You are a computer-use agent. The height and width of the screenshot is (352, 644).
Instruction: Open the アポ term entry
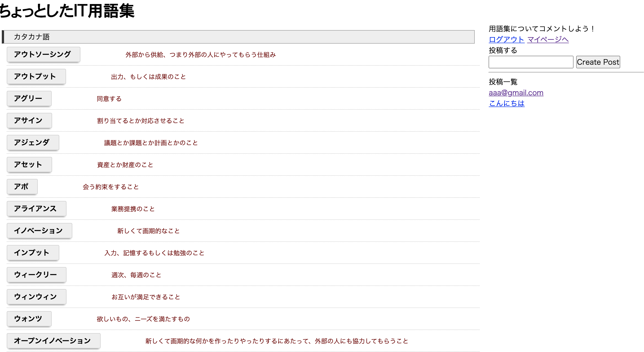[x=22, y=187]
